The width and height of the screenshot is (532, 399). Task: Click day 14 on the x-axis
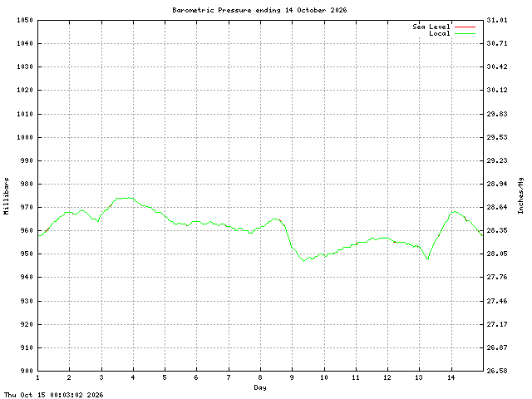[451, 377]
